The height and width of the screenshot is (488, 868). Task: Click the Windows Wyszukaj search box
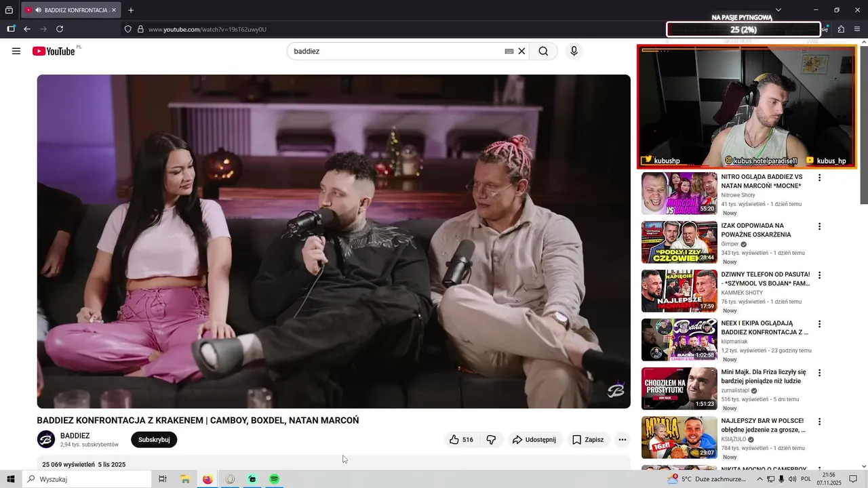[86, 479]
